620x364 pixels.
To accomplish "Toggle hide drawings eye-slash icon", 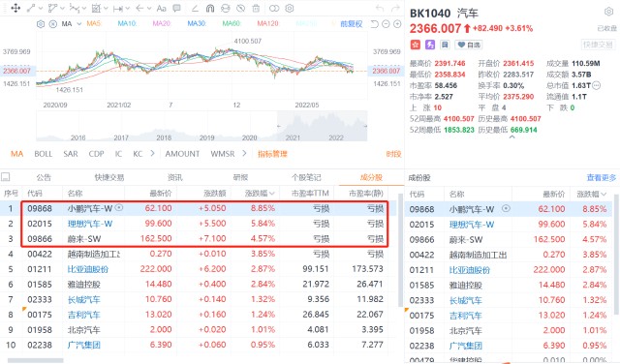I will point(241,8).
